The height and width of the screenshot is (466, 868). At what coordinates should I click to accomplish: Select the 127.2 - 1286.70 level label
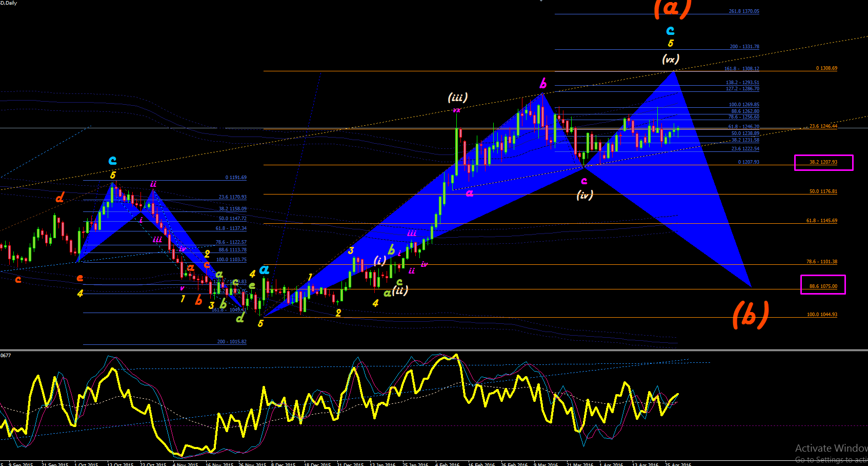point(742,89)
